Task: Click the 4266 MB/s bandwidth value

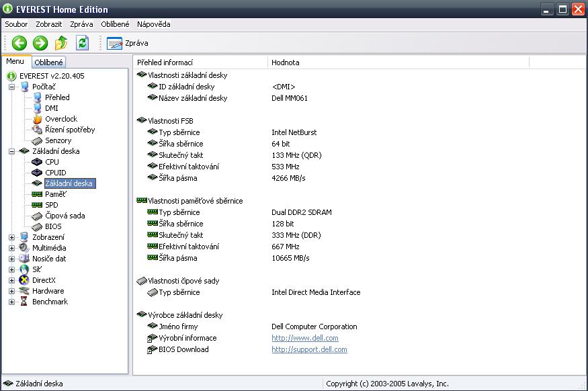Action: [288, 178]
